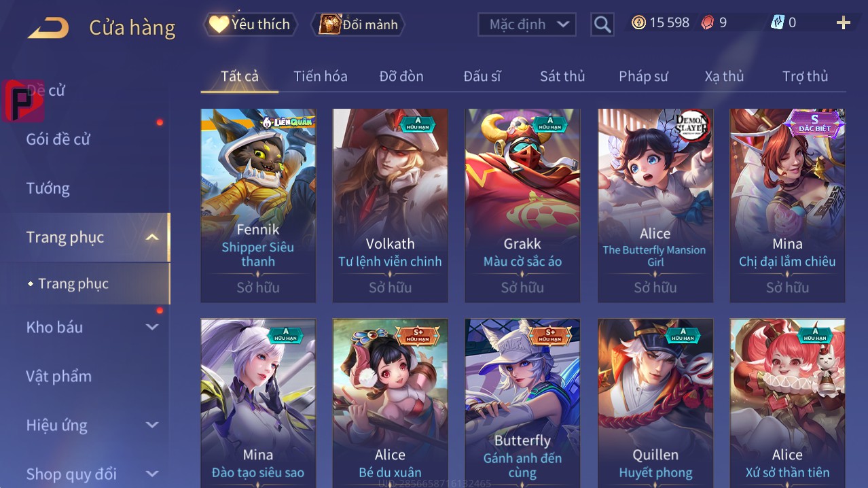
Task: Open the search magnifier icon
Action: (602, 24)
